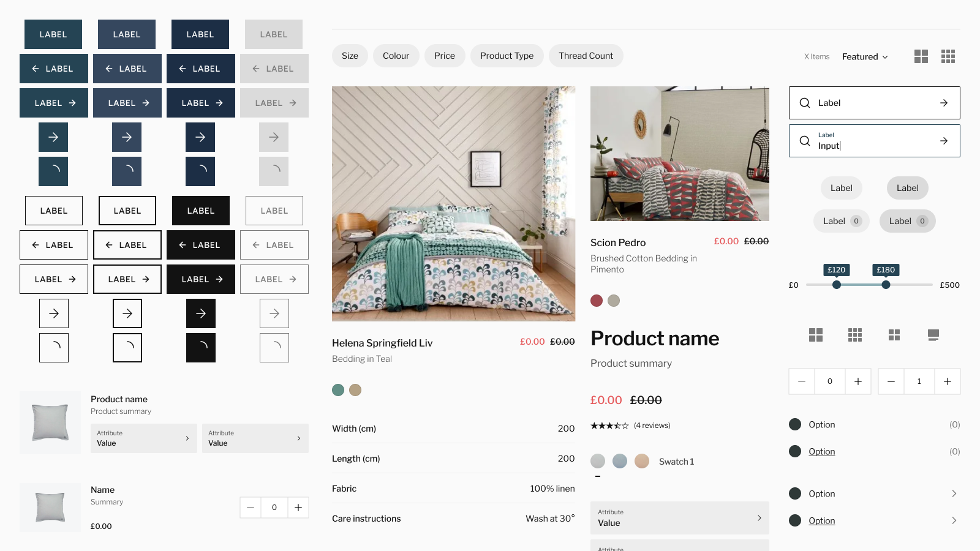This screenshot has width=980, height=551.
Task: Toggle the darker Label chip with 0 badge
Action: (907, 221)
